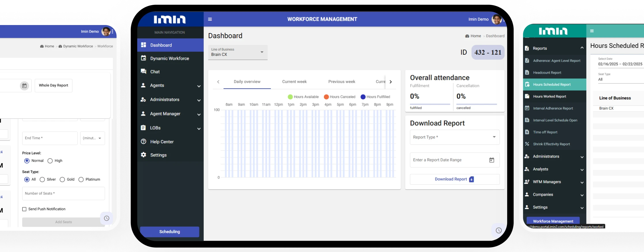
Task: Enable Send Push Notification checkbox
Action: pos(24,209)
